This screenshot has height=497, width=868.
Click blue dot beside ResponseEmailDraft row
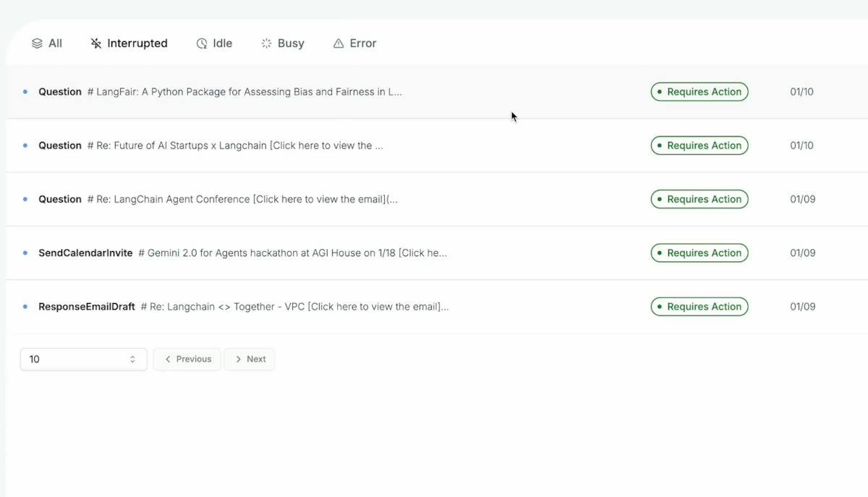pos(25,306)
